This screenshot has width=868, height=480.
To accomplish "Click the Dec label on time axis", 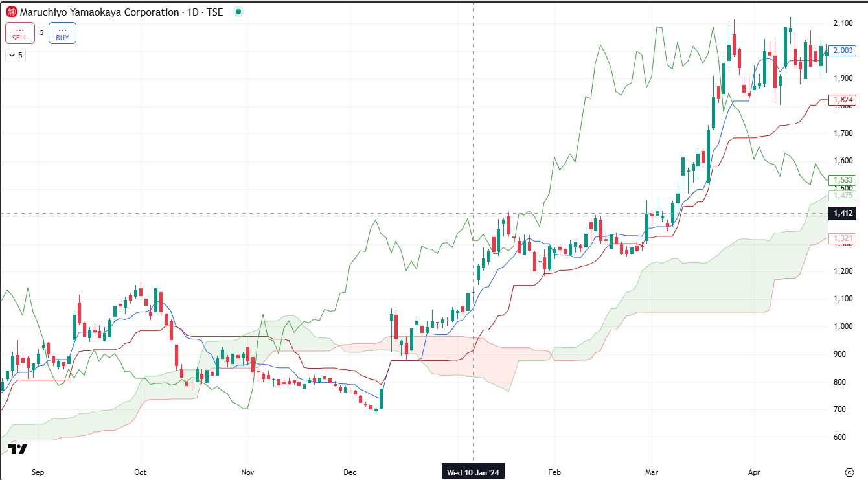I will coord(349,472).
